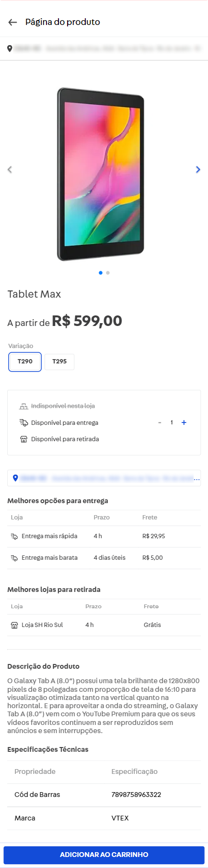
Task: Tap the location pin icon in the top address bar
Action: (x=10, y=48)
